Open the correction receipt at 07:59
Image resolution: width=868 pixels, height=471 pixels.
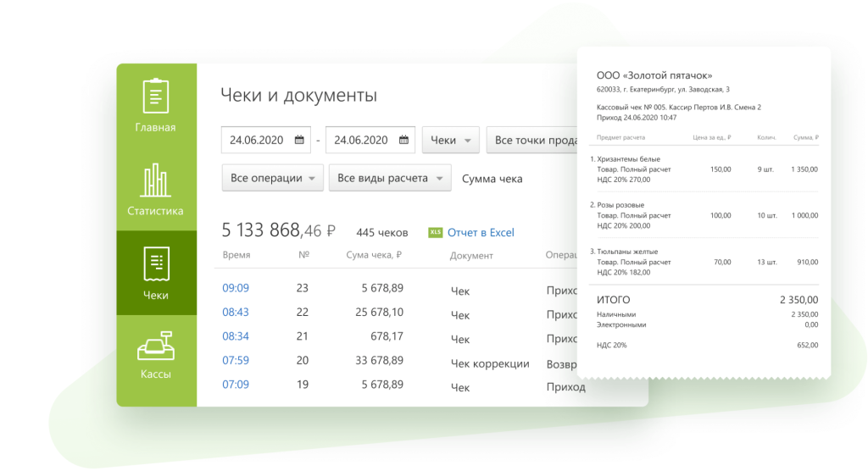[x=236, y=361]
